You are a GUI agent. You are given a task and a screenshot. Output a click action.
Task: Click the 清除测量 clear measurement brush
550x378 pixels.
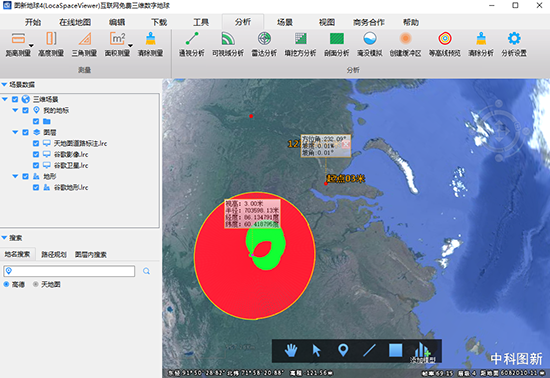point(150,45)
